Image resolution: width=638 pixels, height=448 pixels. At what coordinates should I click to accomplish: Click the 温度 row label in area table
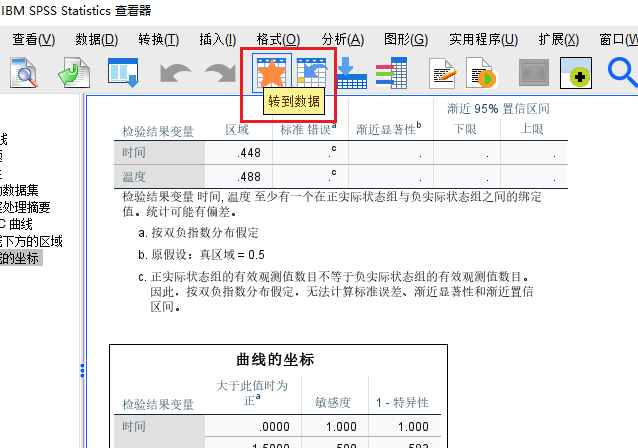click(x=134, y=177)
